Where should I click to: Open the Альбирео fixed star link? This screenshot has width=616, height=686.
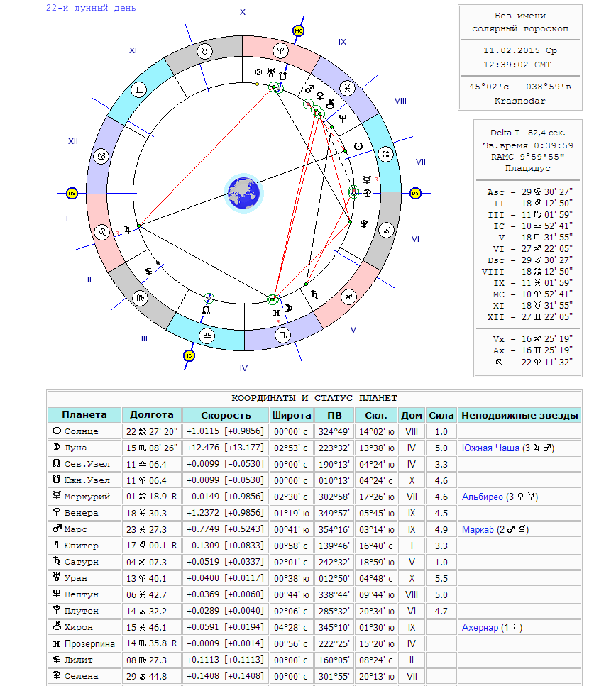coord(482,497)
